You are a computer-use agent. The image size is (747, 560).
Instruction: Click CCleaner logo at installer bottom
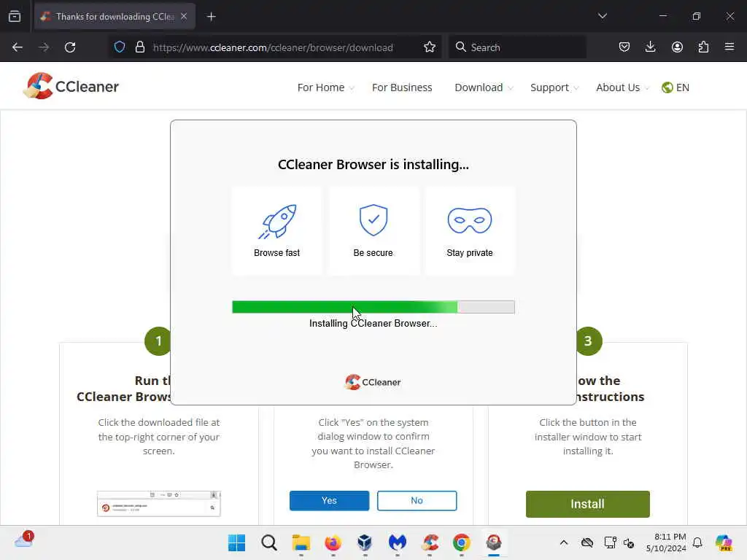[x=373, y=382]
